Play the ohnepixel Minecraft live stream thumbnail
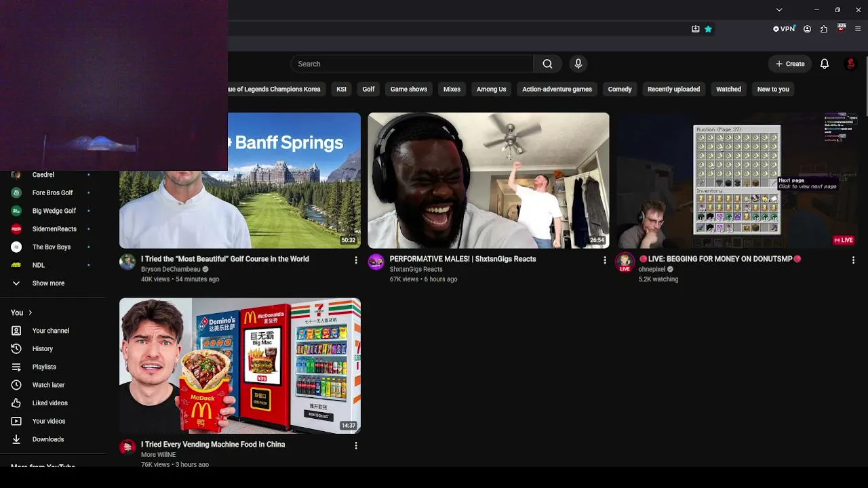 pos(737,180)
